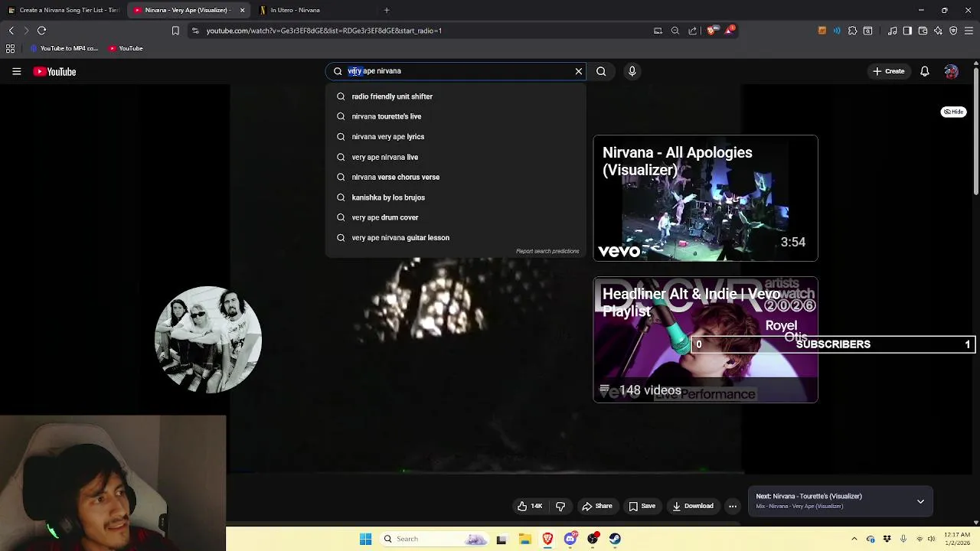Open the Windows Start menu
Screen dimensions: 980x551
(x=365, y=539)
